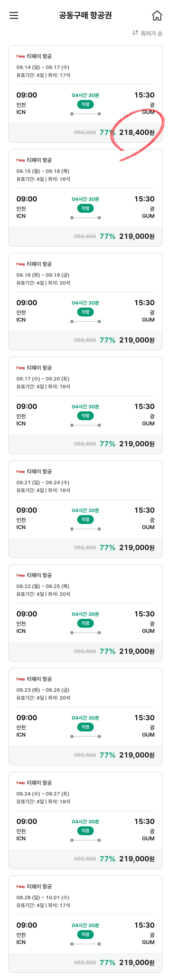This screenshot has height=980, width=171.
Task: Select 219,000원 price on 09.21 flight
Action: coord(137,547)
